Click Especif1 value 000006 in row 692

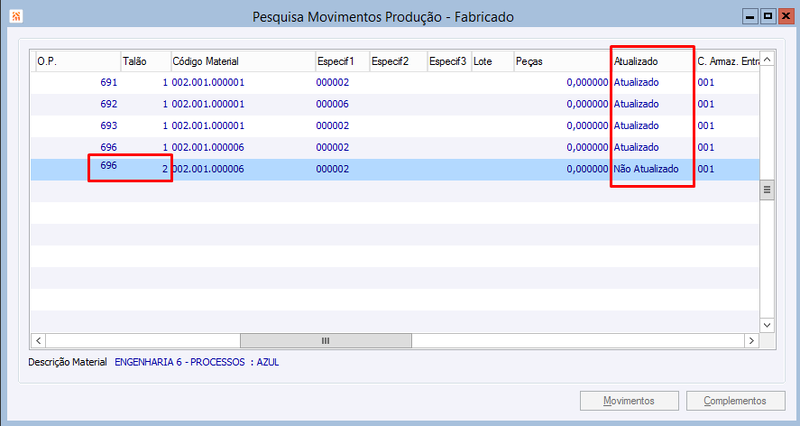coord(333,104)
